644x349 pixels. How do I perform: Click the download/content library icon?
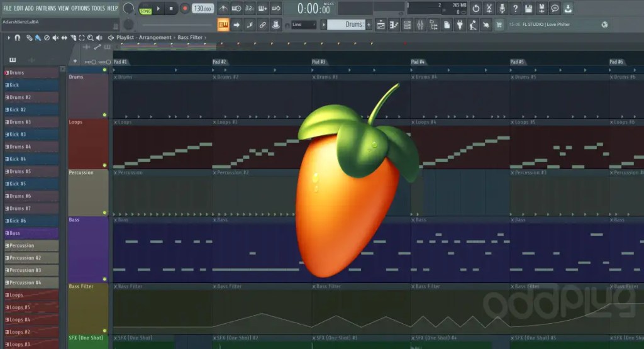568,8
